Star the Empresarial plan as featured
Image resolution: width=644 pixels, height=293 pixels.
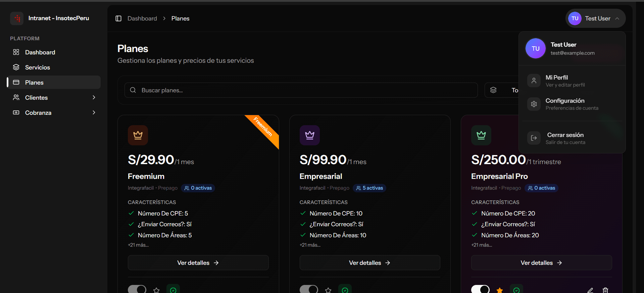328,290
